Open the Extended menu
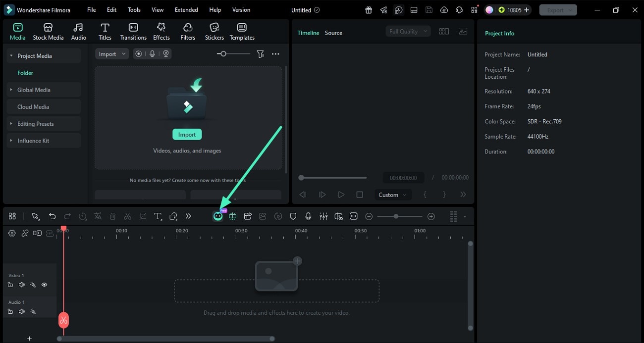The image size is (644, 343). pos(186,10)
